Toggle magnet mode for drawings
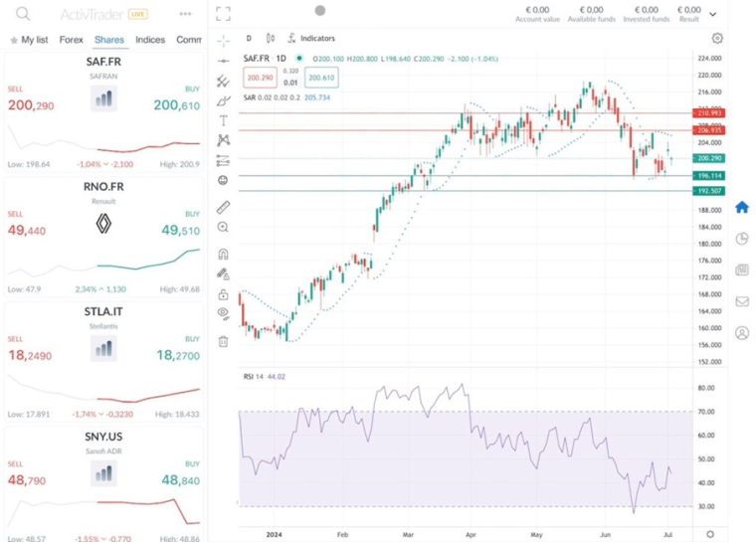Screen dimensions: 756x542 (224, 254)
